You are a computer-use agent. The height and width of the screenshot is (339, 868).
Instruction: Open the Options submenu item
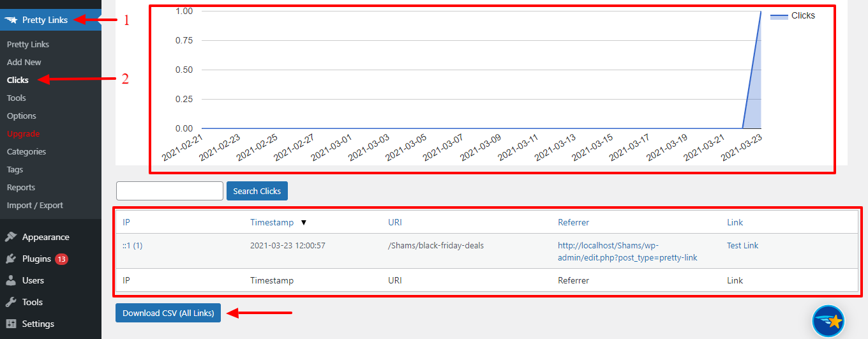(x=22, y=116)
